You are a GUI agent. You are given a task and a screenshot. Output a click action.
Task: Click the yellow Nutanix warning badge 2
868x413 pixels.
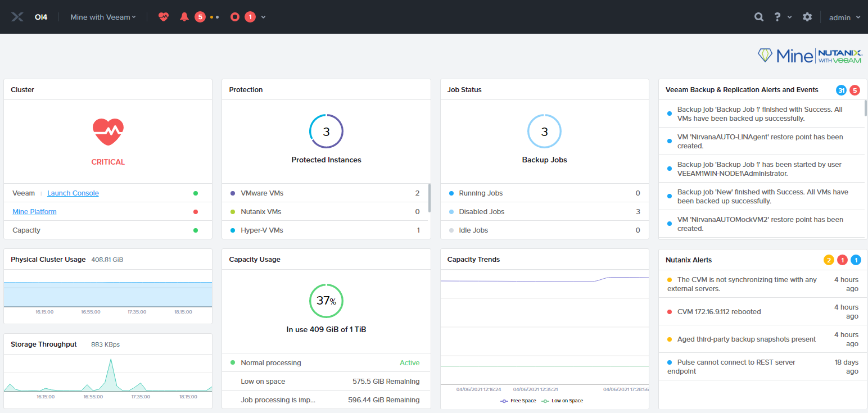829,260
